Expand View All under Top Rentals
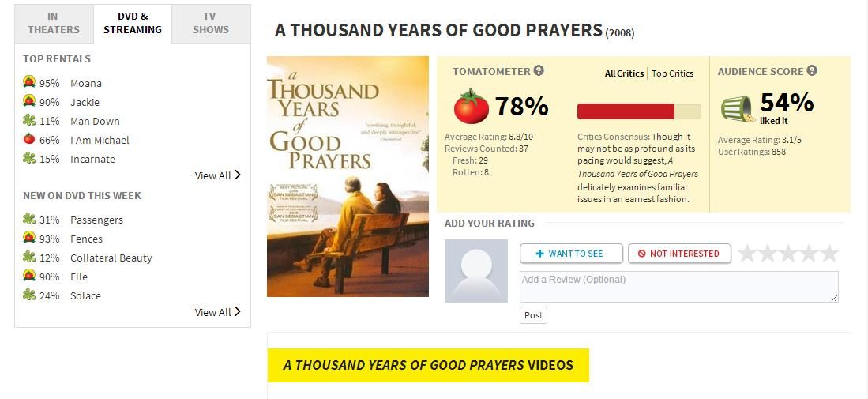The width and height of the screenshot is (868, 399). pos(217,175)
